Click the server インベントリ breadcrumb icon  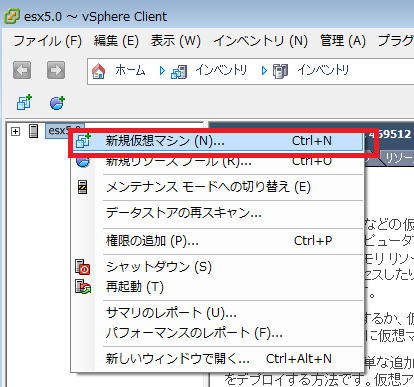[280, 71]
